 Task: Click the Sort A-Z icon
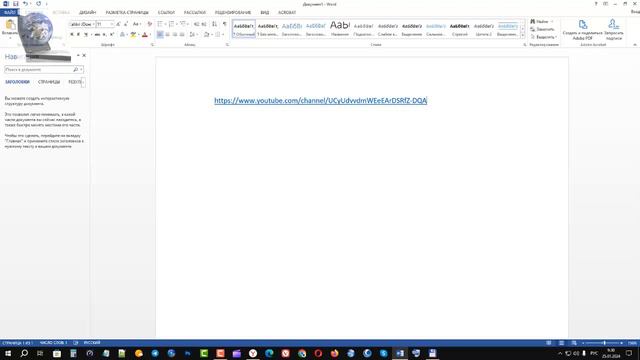tap(214, 24)
